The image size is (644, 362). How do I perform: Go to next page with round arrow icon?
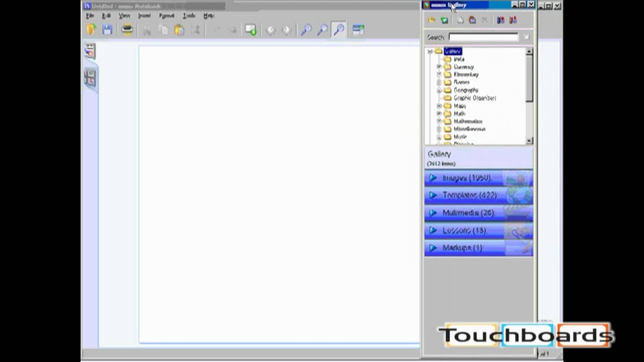pos(286,30)
